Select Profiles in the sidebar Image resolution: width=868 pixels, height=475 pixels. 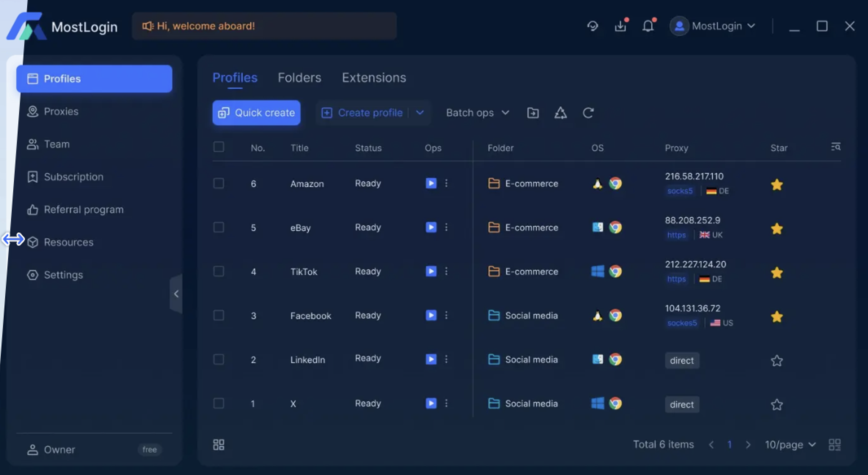pyautogui.click(x=94, y=79)
